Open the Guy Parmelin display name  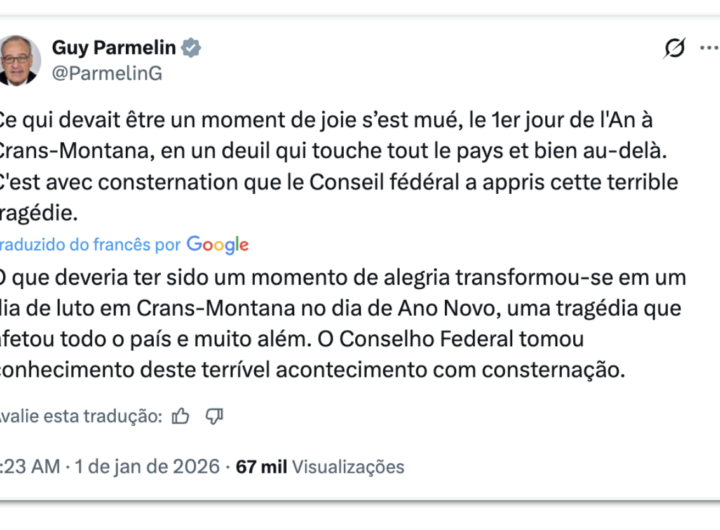(x=113, y=48)
